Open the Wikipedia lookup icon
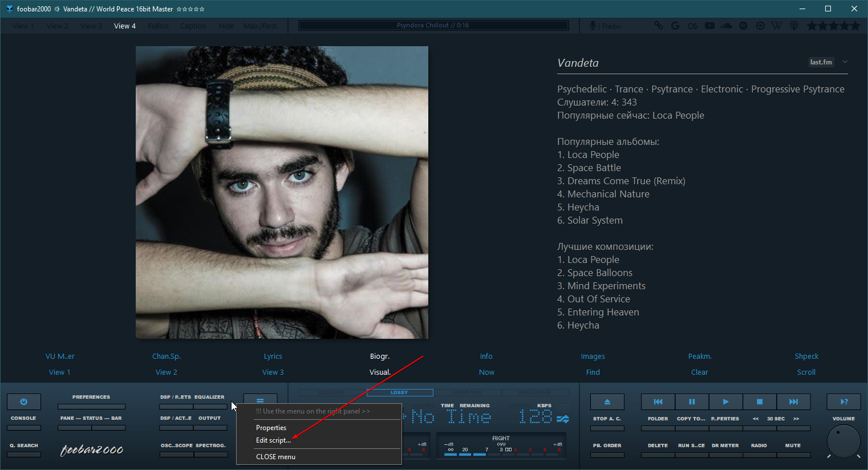 click(777, 26)
